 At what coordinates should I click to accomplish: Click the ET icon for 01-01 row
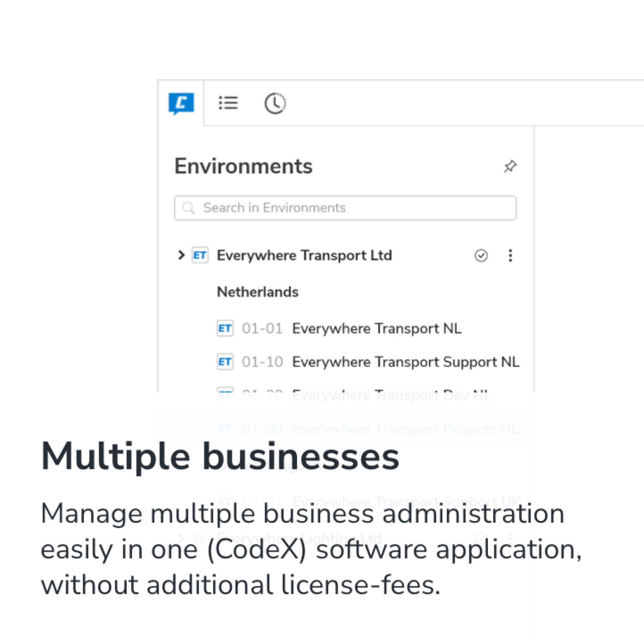point(225,328)
